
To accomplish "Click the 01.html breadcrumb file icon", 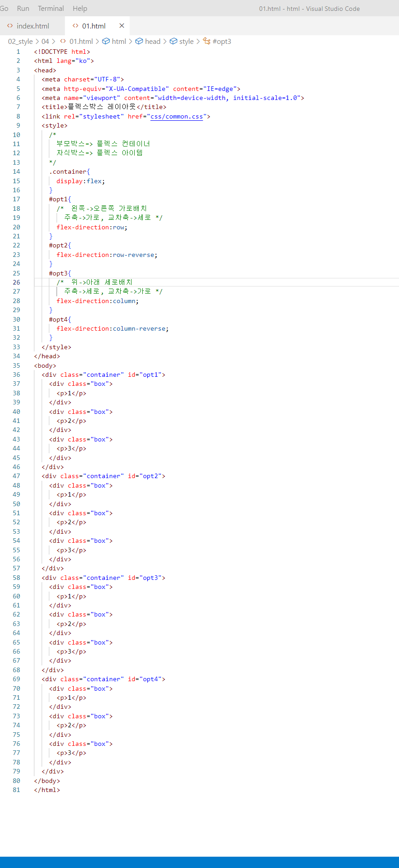I will (63, 42).
